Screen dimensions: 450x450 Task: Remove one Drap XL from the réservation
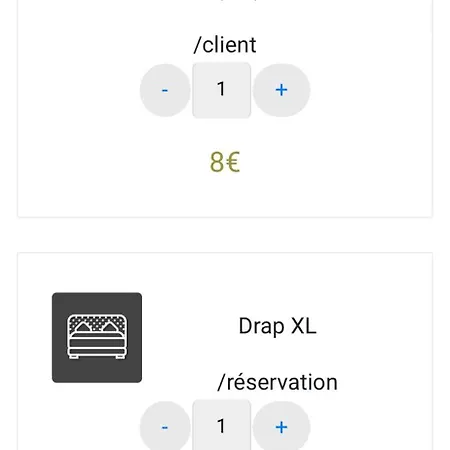pyautogui.click(x=165, y=427)
